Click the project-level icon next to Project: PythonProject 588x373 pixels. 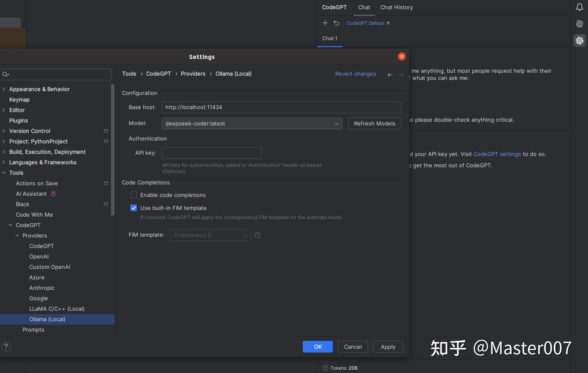pos(106,141)
